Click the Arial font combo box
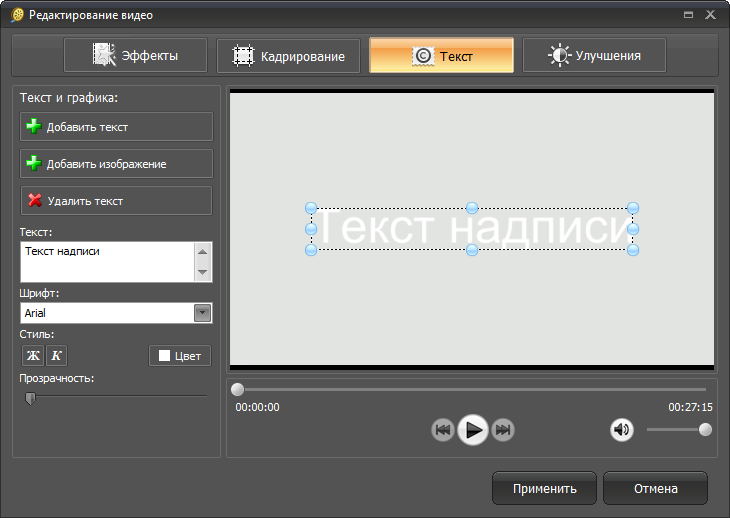730x518 pixels. [116, 313]
